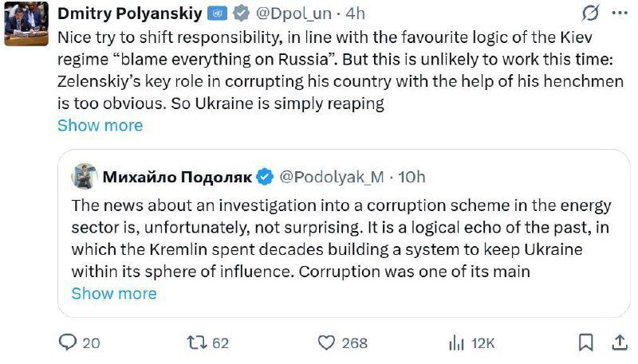This screenshot has width=638, height=364.
Task: Like the tweet with the heart icon
Action: (x=325, y=342)
